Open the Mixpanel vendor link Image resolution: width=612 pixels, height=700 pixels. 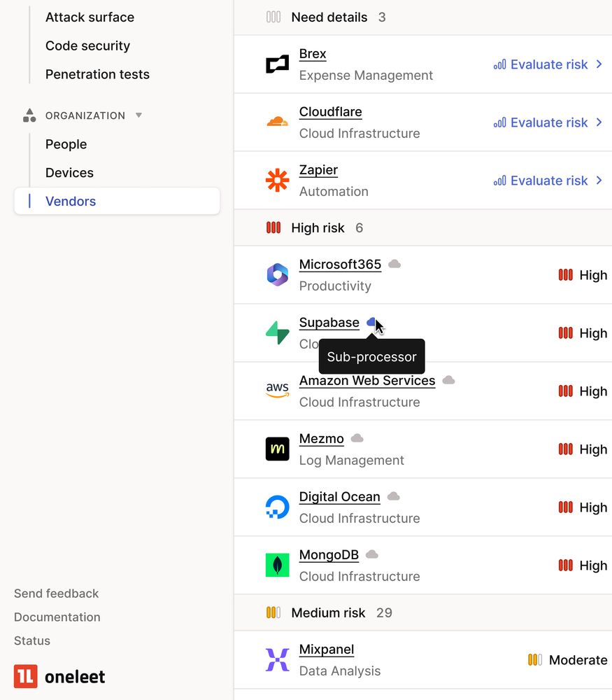point(327,649)
